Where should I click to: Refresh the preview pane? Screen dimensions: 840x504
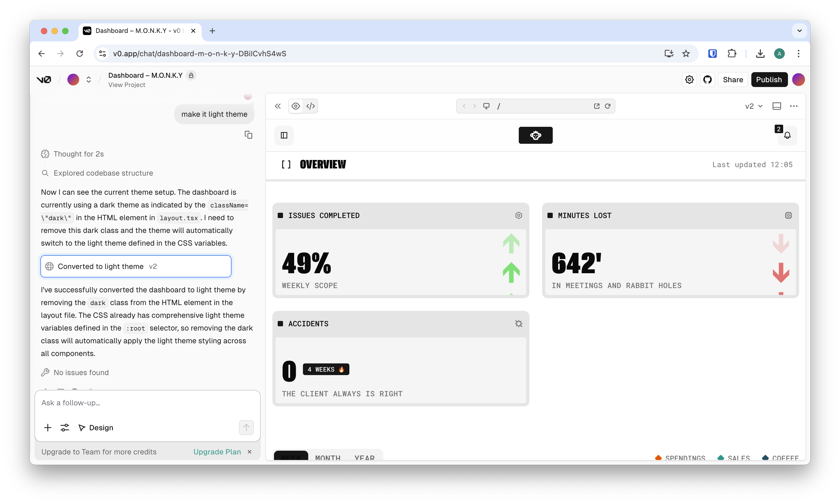(608, 106)
